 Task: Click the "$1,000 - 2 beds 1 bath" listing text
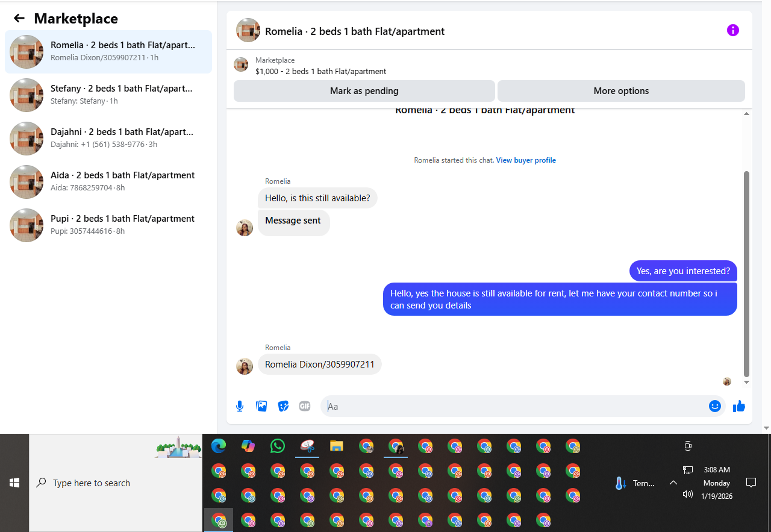click(321, 72)
